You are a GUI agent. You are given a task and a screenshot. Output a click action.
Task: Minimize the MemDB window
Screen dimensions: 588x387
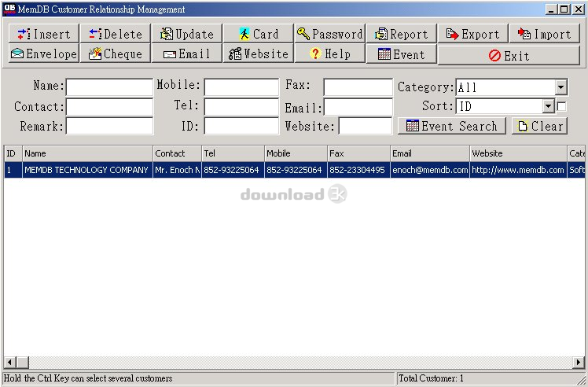tap(550, 9)
